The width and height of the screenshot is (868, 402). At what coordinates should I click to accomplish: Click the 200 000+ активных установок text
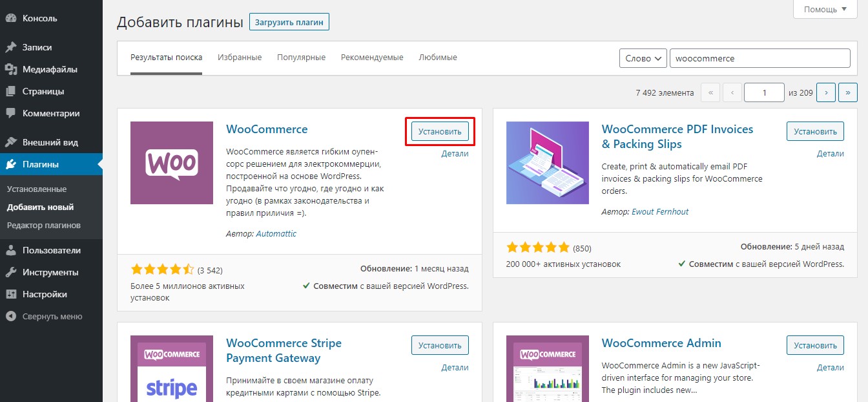coord(563,264)
